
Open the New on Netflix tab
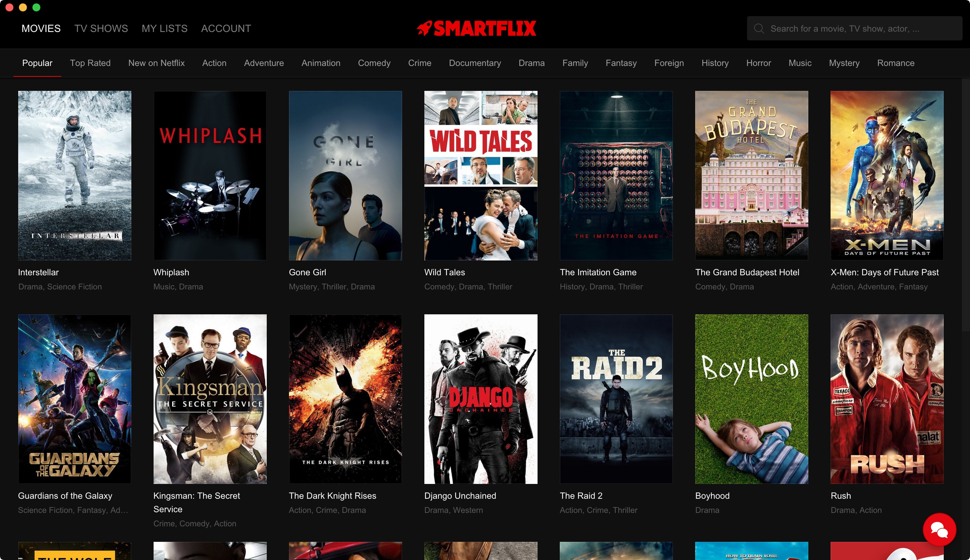pos(156,63)
